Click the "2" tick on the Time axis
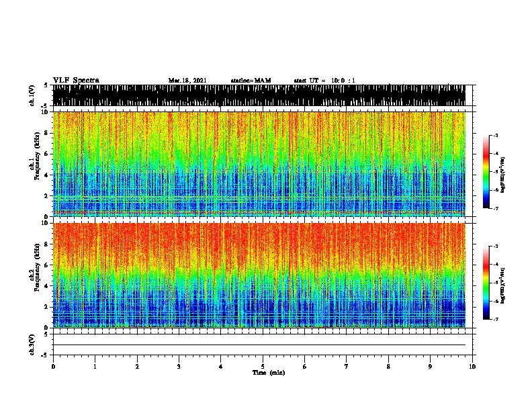Image resolution: width=532 pixels, height=411 pixels. 137,367
